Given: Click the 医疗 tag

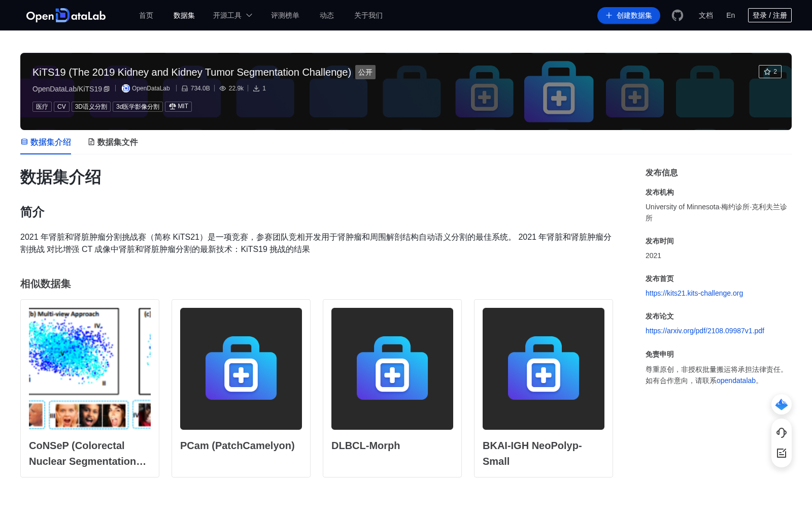Looking at the screenshot, I should (42, 107).
